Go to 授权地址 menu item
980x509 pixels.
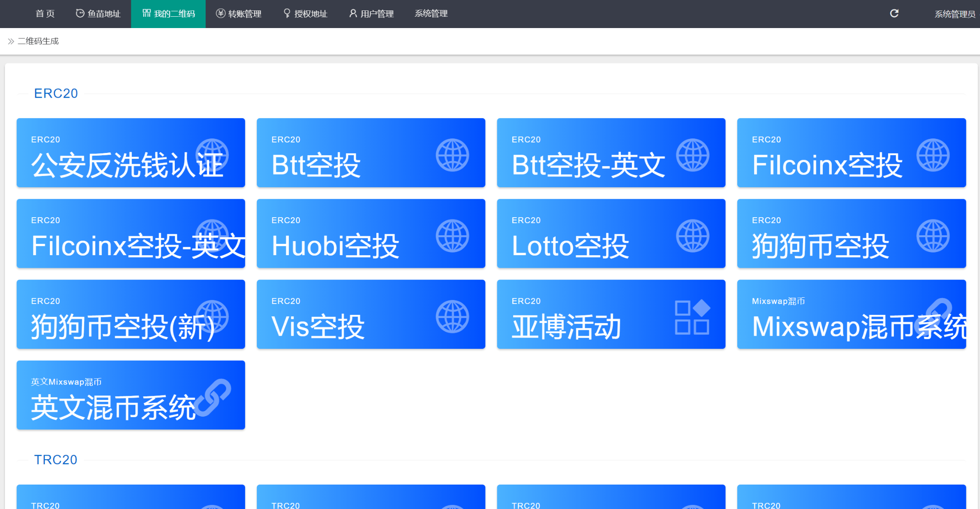(x=305, y=14)
